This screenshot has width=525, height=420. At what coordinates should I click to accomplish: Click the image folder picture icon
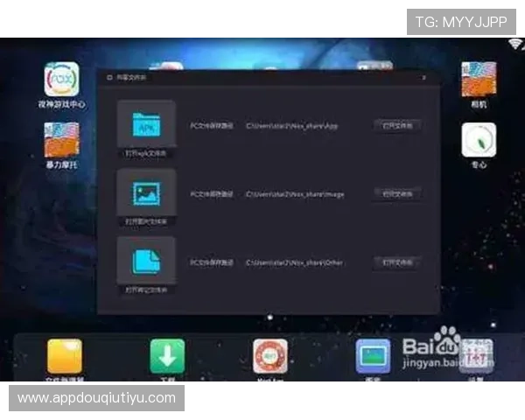point(146,193)
